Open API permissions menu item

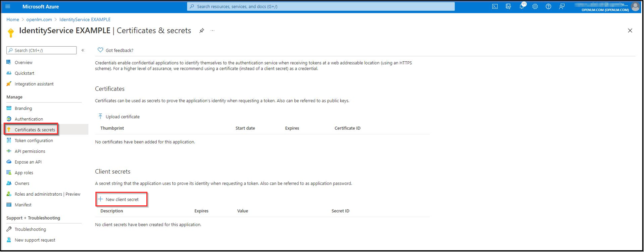[x=30, y=151]
